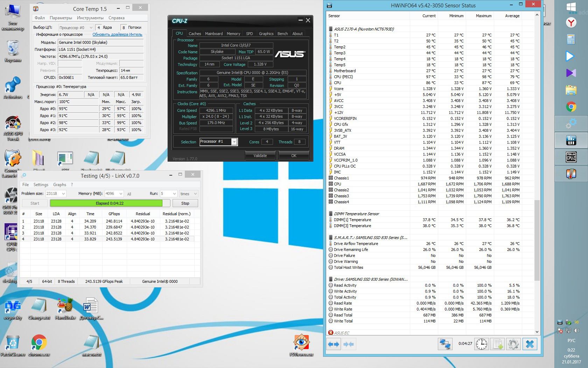Image resolution: width=588 pixels, height=368 pixels.
Task: Click the HWiNFO scrollbar up arrow
Action: [x=537, y=15]
